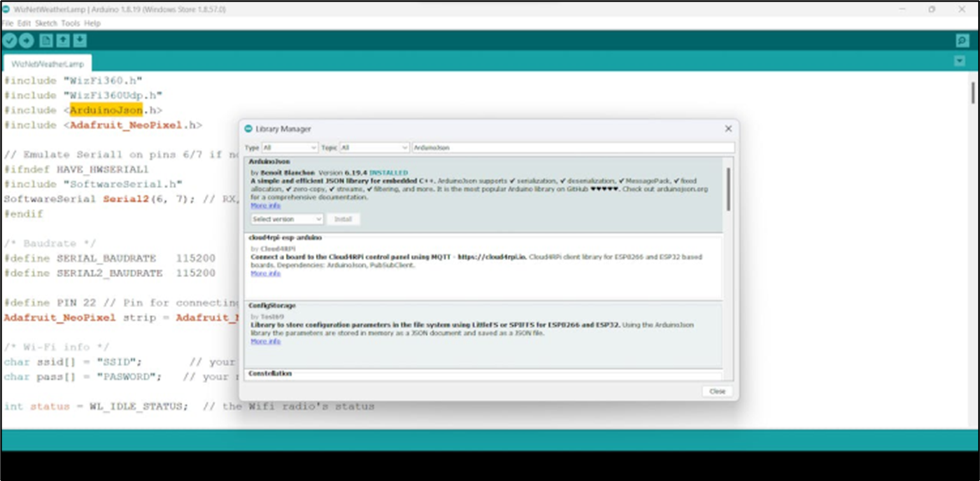This screenshot has height=481, width=980.
Task: Close Library Manager using the X button
Action: [728, 129]
